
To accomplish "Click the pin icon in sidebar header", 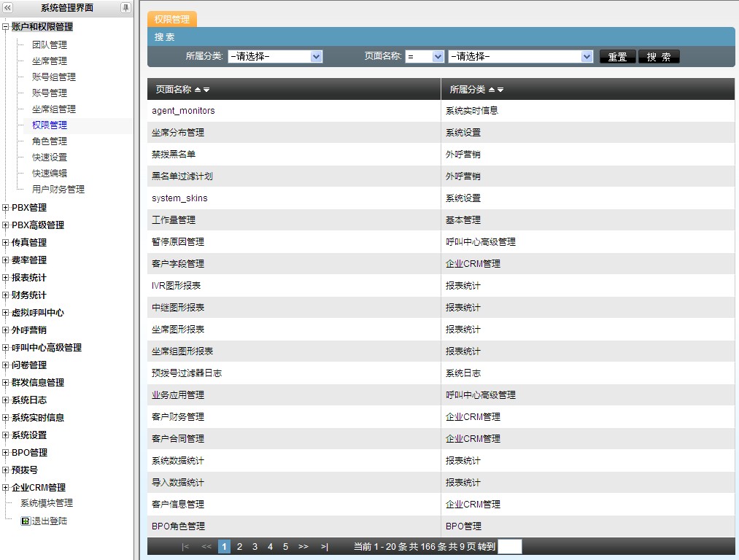I will [125, 8].
